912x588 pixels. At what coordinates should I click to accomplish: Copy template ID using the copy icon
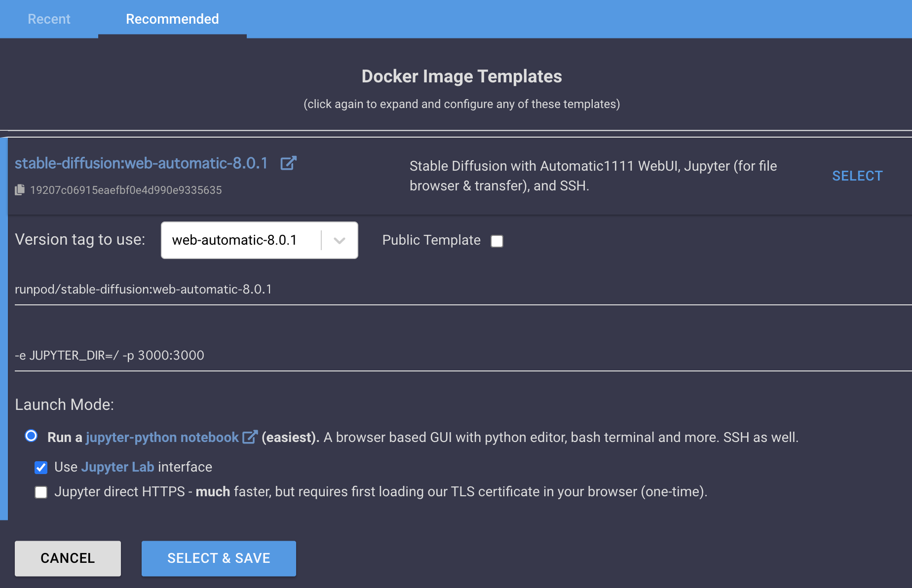click(x=20, y=190)
